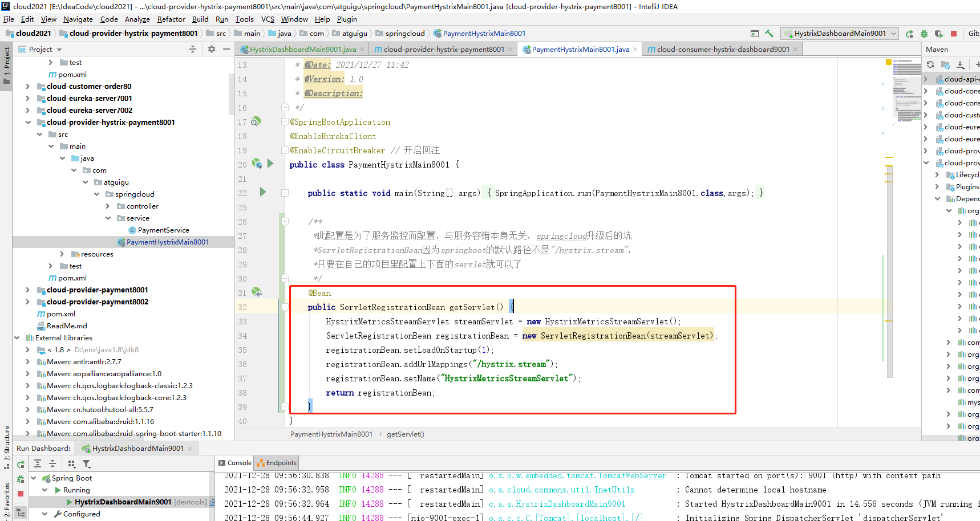Expand the controller package
Viewport: 980px width, 521px height.
tap(108, 206)
